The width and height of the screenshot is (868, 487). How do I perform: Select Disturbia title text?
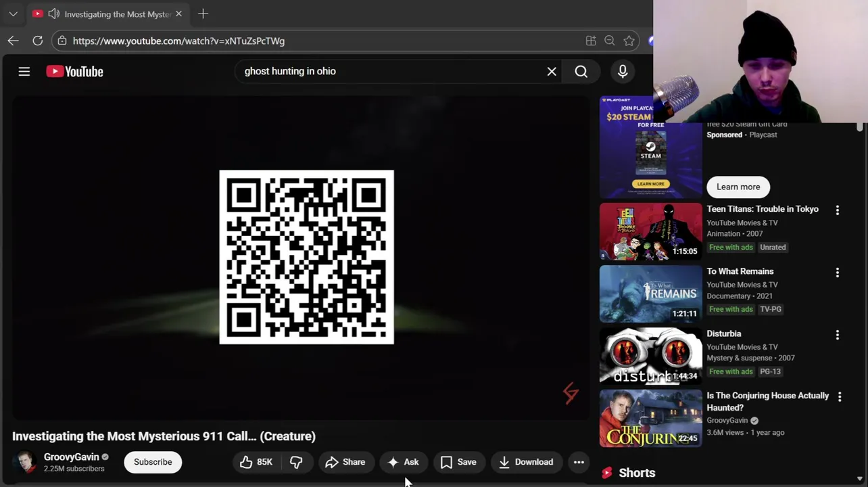pyautogui.click(x=724, y=333)
